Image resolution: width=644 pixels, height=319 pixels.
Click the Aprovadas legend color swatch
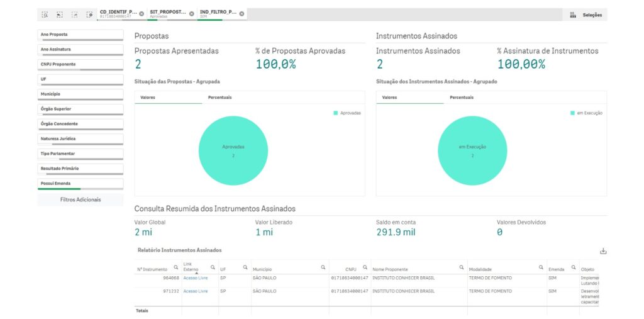336,113
